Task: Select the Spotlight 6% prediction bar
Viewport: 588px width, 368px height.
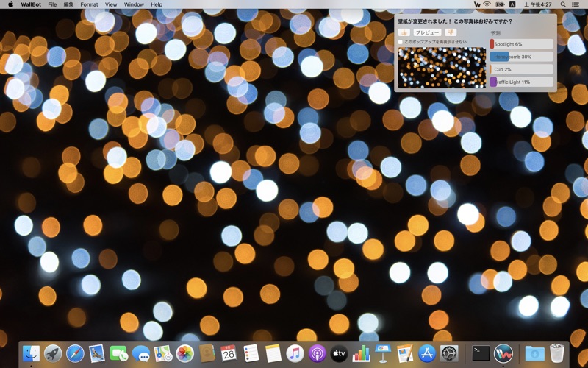Action: coord(522,44)
